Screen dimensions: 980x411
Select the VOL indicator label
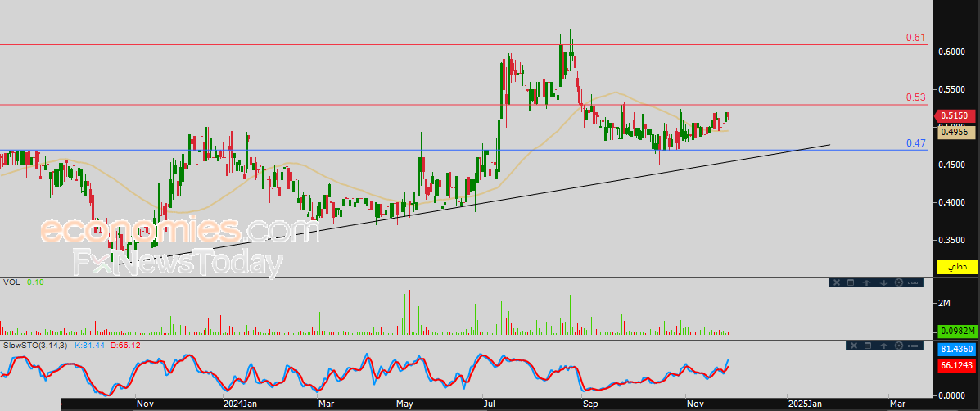coord(12,282)
